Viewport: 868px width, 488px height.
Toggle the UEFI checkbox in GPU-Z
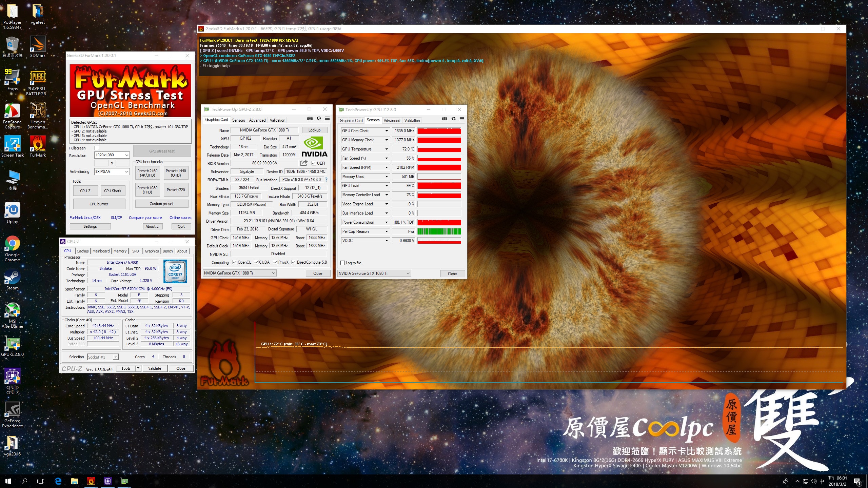point(314,163)
